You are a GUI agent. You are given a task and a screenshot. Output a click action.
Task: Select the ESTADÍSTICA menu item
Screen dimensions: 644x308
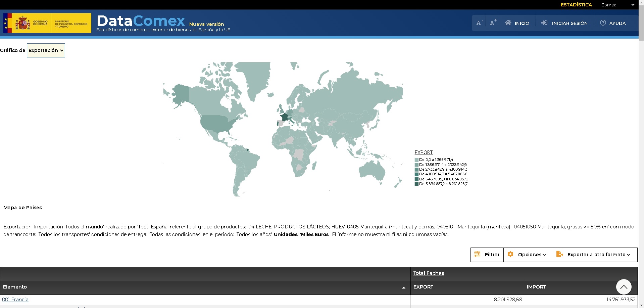(576, 5)
